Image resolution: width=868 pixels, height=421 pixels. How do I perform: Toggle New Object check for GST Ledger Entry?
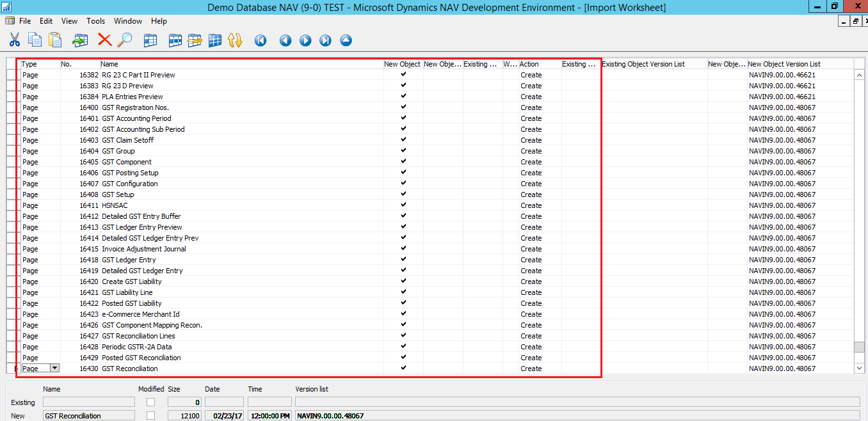point(403,260)
